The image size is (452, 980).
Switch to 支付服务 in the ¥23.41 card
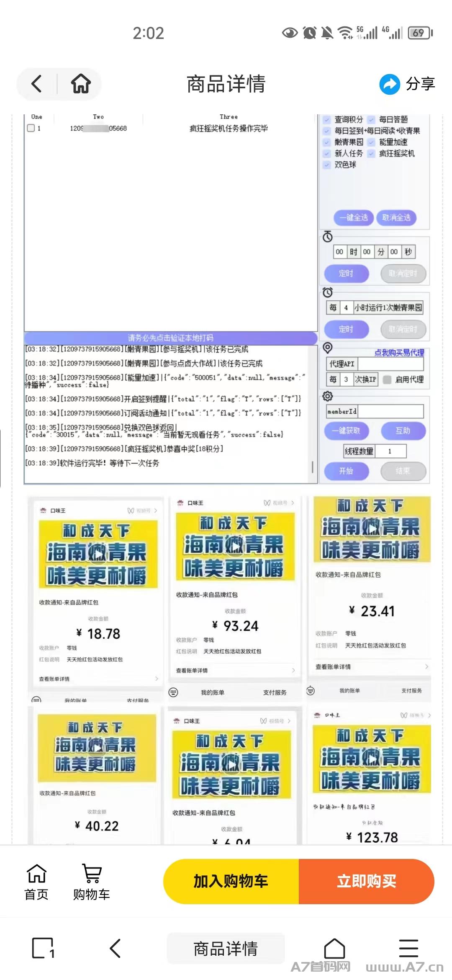[411, 691]
